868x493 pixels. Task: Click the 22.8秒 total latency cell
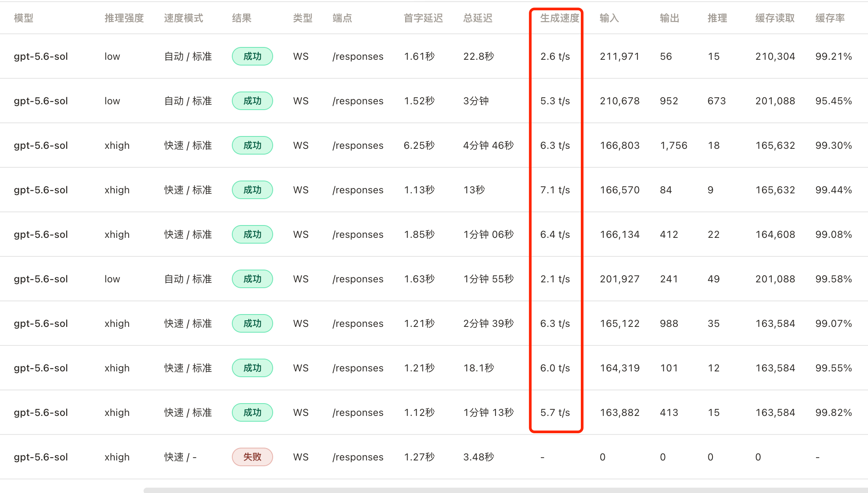(x=479, y=56)
